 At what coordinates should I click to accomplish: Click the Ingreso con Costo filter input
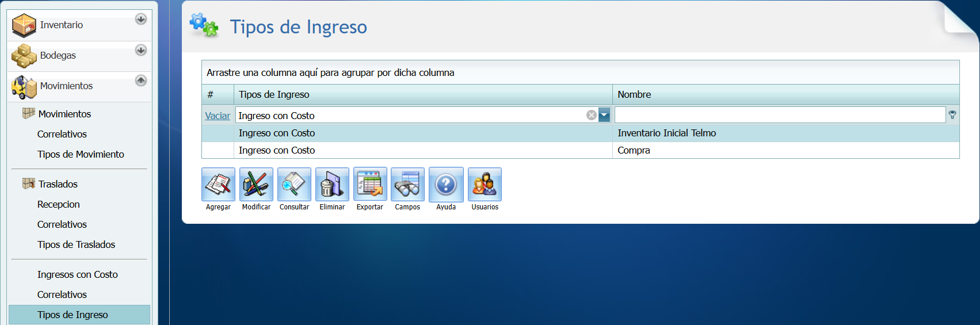(411, 115)
